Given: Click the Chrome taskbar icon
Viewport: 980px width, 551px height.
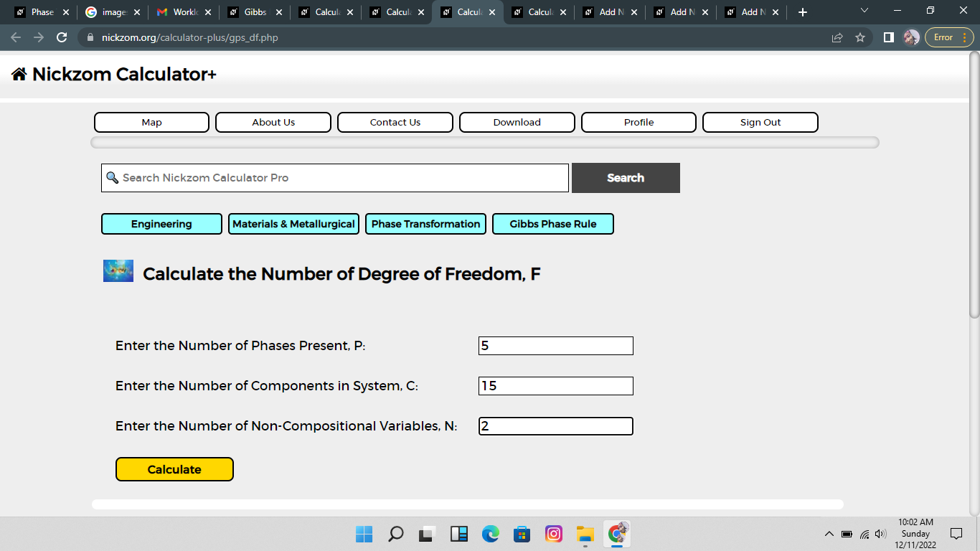Looking at the screenshot, I should click(617, 534).
